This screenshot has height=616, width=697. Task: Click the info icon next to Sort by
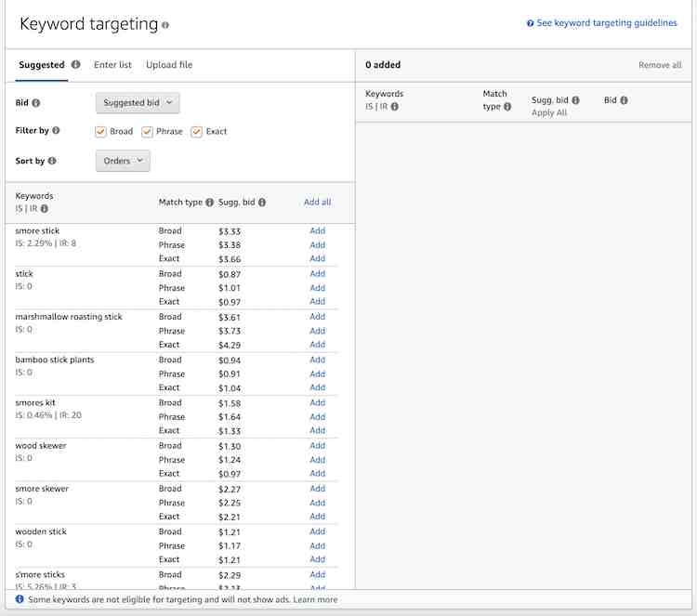tap(52, 161)
